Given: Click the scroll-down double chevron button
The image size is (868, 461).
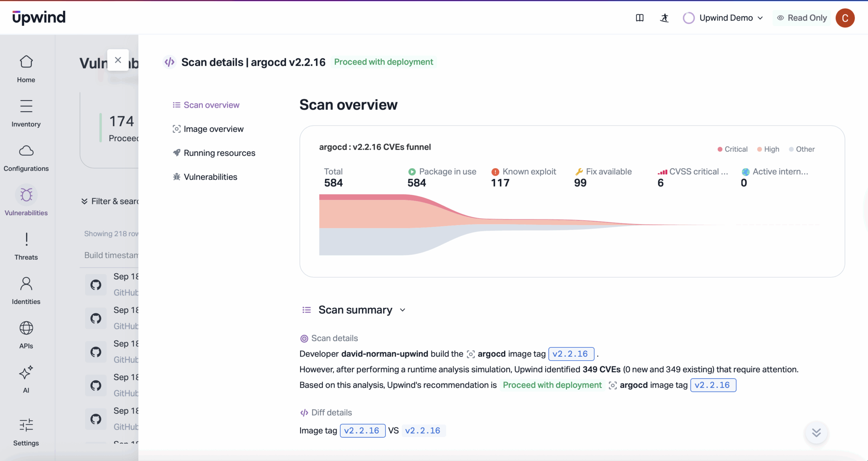Looking at the screenshot, I should point(816,433).
